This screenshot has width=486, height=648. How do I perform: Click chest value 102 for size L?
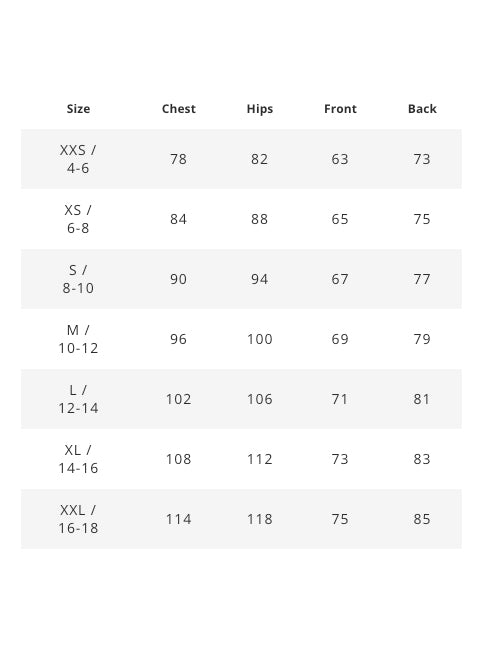tap(179, 399)
